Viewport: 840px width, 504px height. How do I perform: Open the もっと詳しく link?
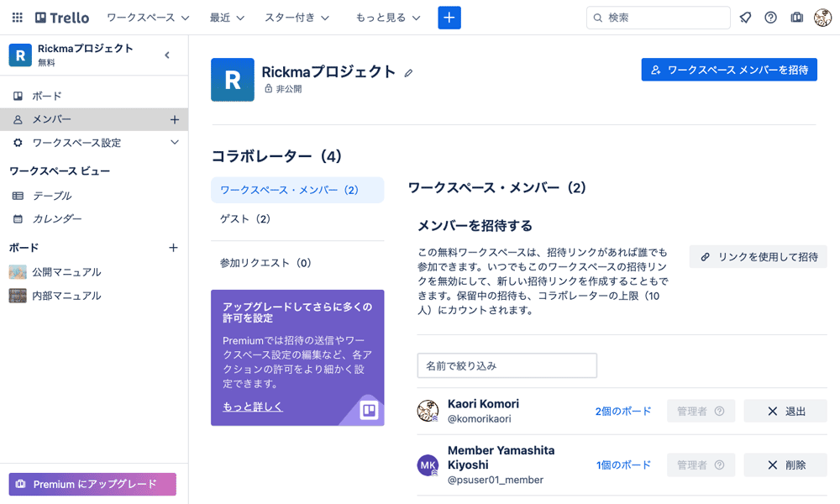pos(252,407)
